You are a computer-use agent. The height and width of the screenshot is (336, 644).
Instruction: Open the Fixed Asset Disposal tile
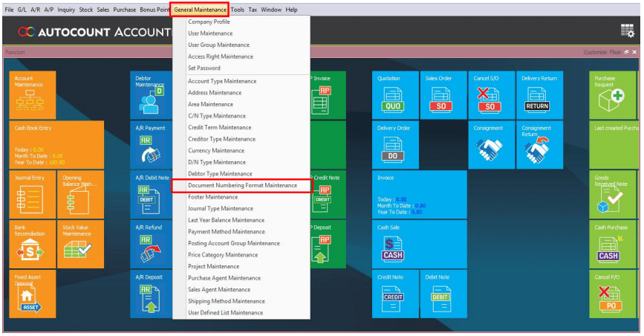33,294
